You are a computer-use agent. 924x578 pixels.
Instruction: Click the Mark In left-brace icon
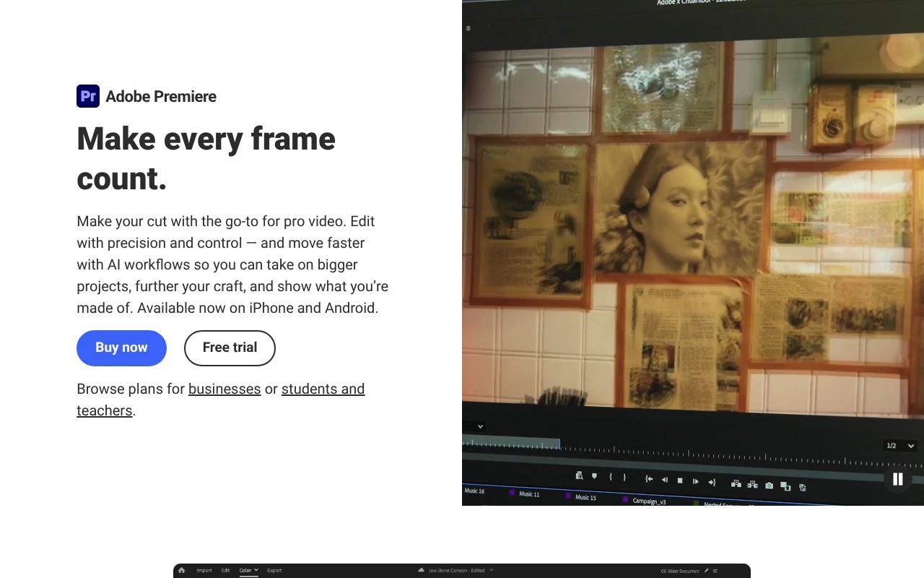click(611, 477)
